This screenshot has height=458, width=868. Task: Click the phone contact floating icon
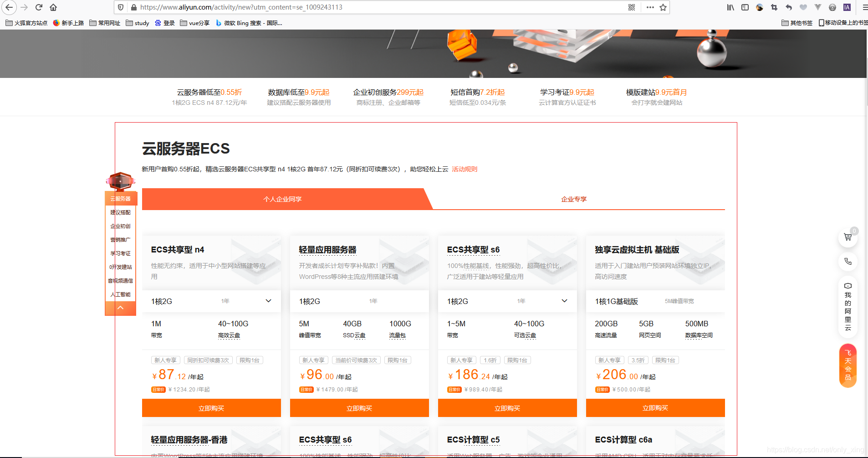pos(848,262)
